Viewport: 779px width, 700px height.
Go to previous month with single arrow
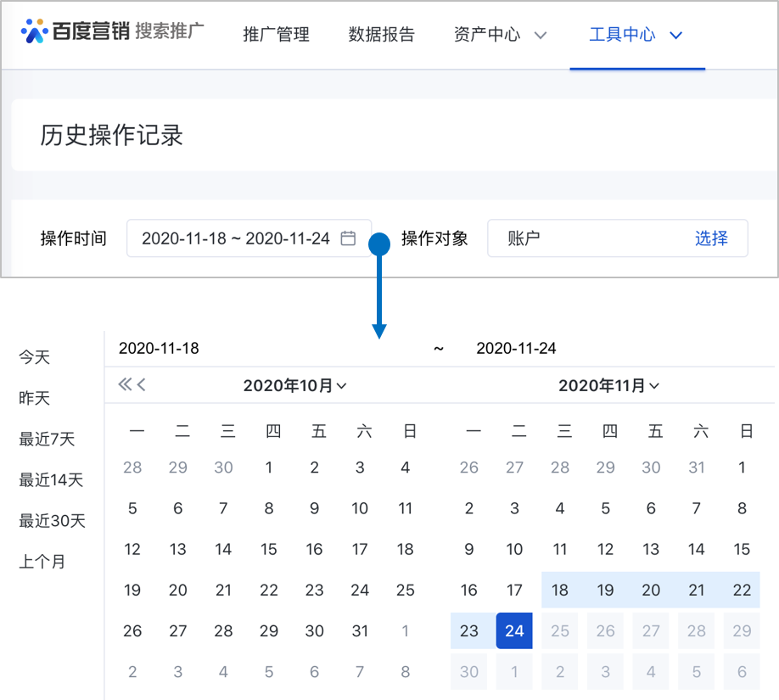(142, 385)
